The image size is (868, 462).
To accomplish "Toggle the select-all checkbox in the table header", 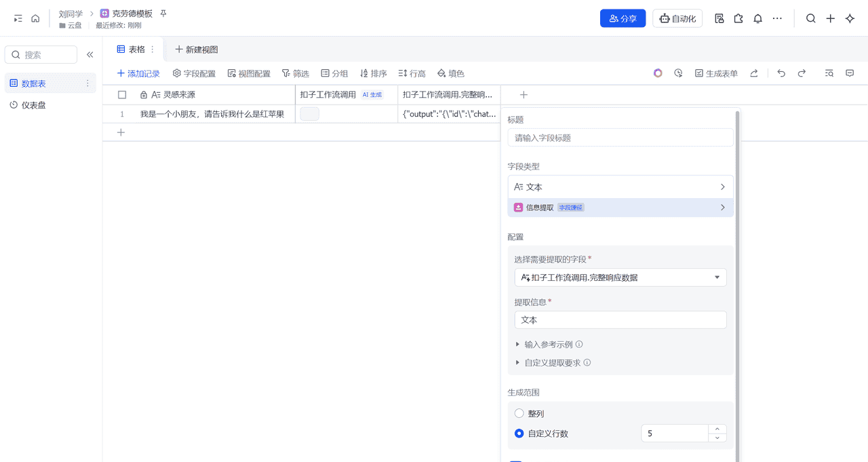I will (122, 95).
